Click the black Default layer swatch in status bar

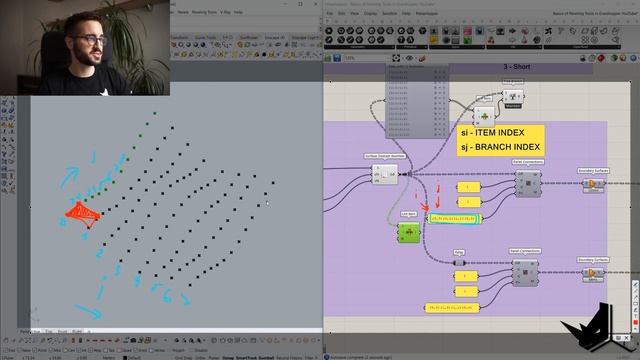[x=125, y=358]
